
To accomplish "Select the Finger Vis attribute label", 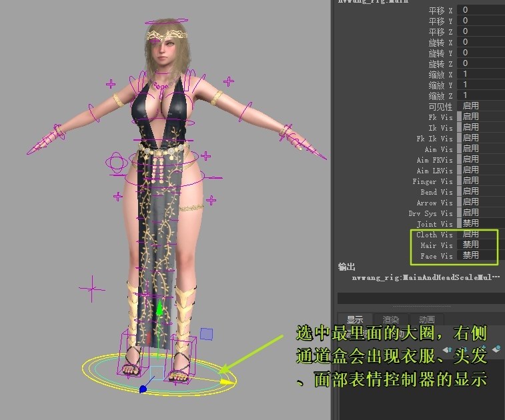I will tap(432, 181).
